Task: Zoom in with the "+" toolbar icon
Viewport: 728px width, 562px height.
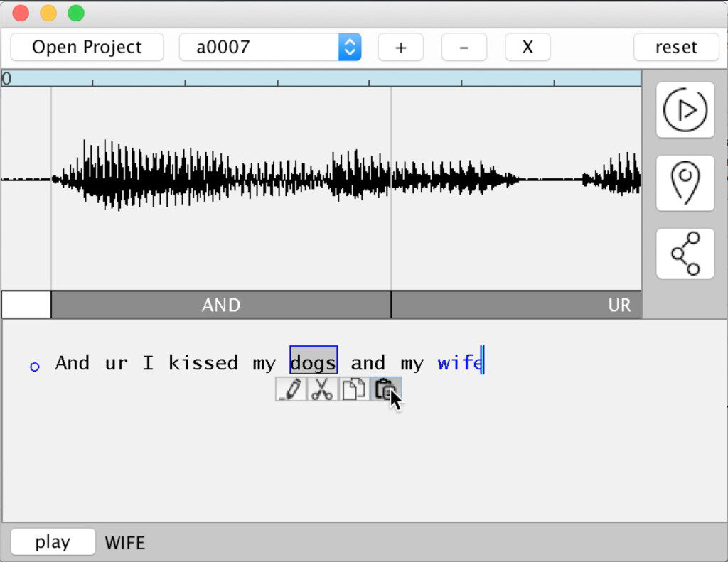Action: click(x=400, y=47)
